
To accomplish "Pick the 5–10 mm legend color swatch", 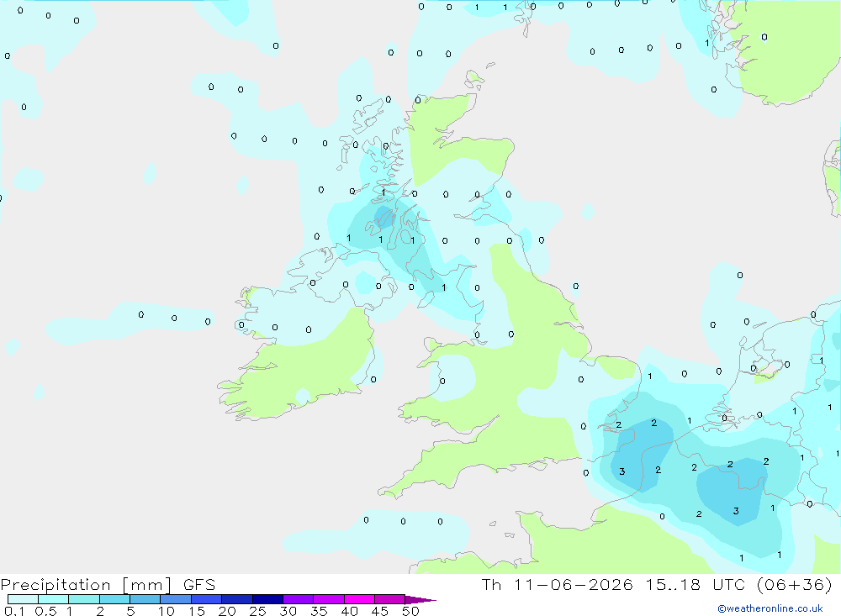I will (145, 599).
